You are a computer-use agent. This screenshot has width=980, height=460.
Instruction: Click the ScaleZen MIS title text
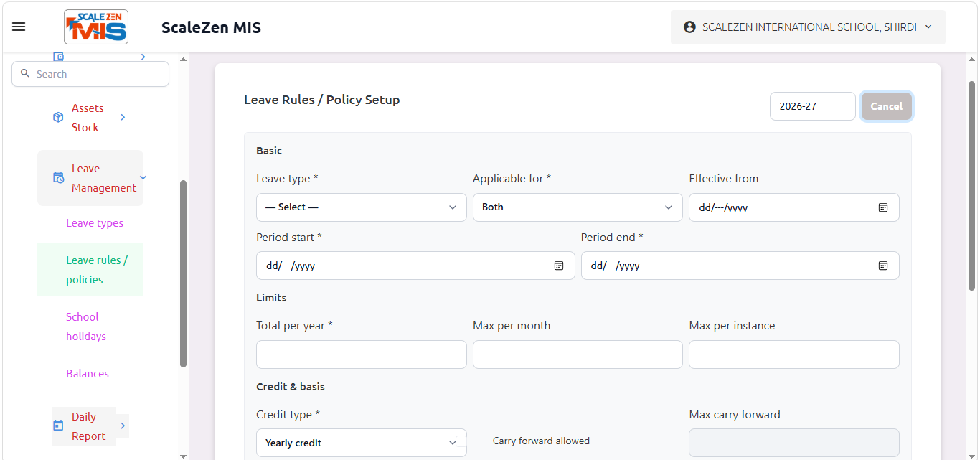click(211, 27)
